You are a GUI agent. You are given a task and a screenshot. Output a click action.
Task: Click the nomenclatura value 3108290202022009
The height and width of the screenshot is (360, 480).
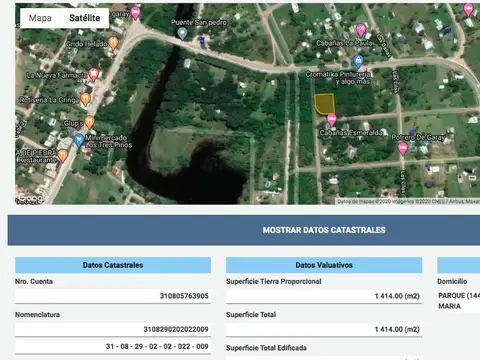click(176, 329)
